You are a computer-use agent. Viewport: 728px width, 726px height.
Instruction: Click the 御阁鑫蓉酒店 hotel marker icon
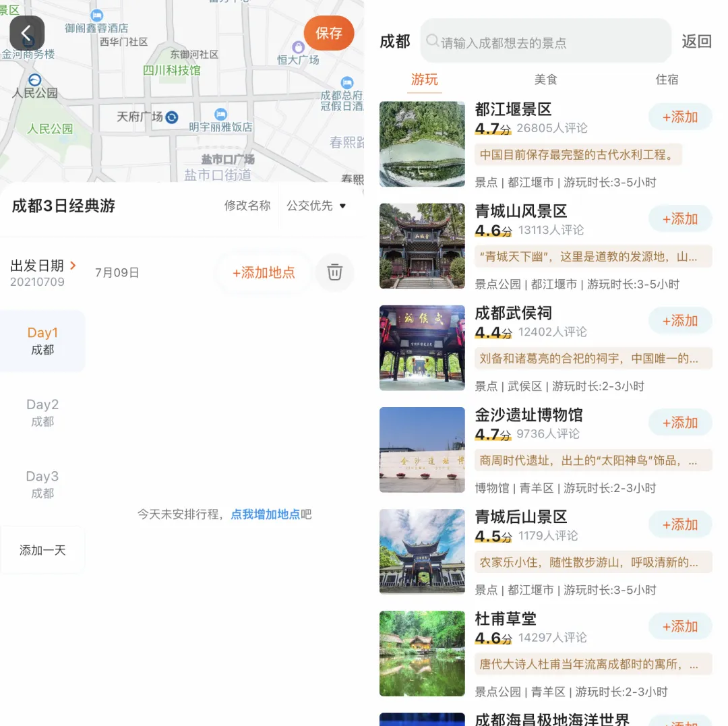point(96,16)
